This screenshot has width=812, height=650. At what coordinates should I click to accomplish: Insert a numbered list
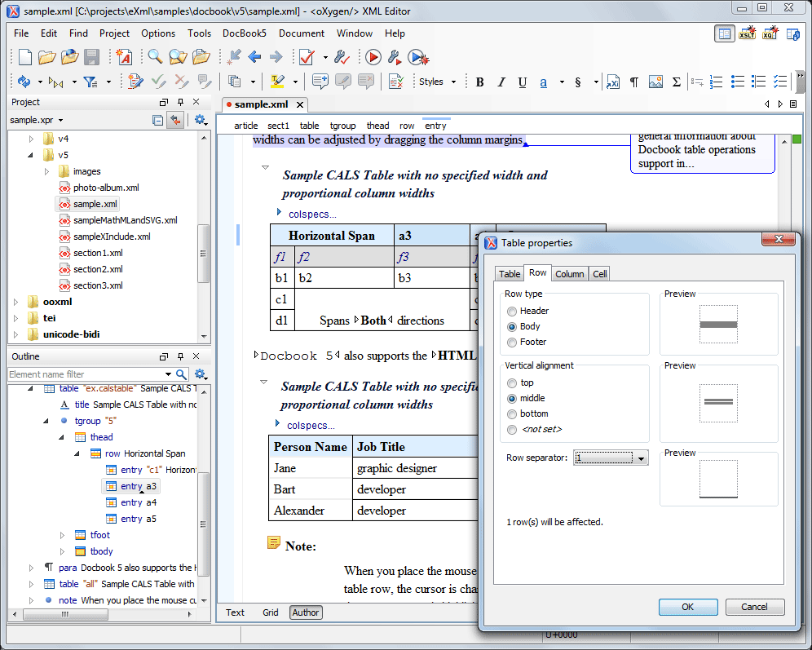click(x=716, y=82)
